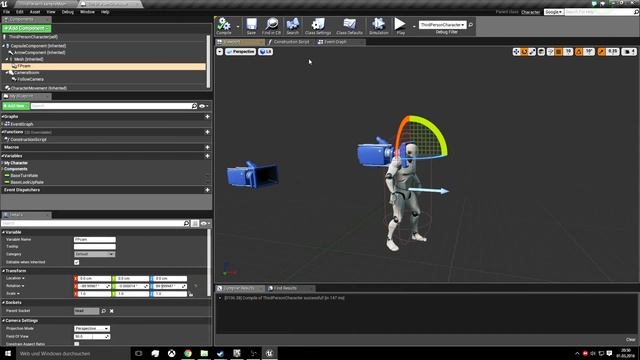Viewport: 640px width, 360px height.
Task: Select scale gizmo mode in viewport
Action: [532, 52]
